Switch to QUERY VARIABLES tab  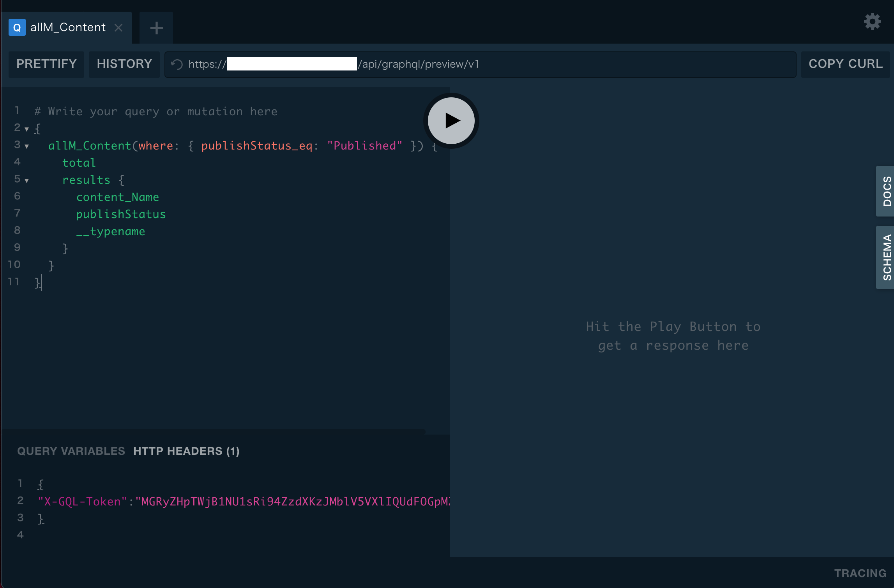71,451
